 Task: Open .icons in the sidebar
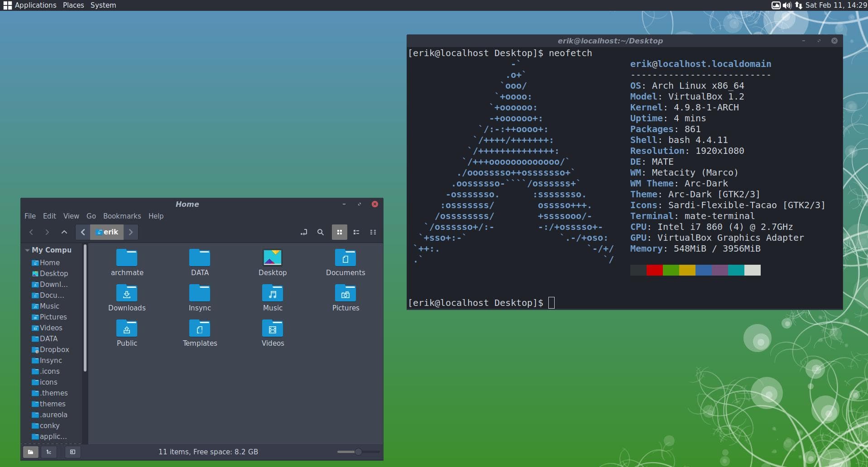pos(45,371)
